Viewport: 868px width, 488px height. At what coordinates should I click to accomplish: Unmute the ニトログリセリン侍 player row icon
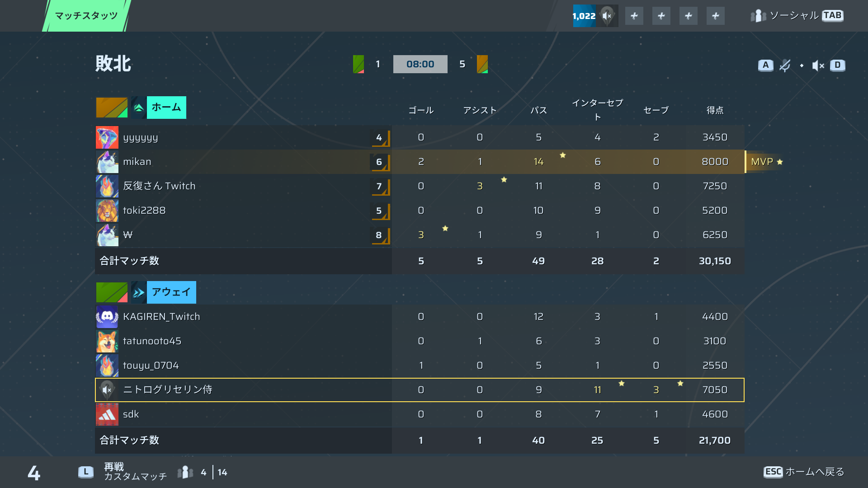[107, 389]
